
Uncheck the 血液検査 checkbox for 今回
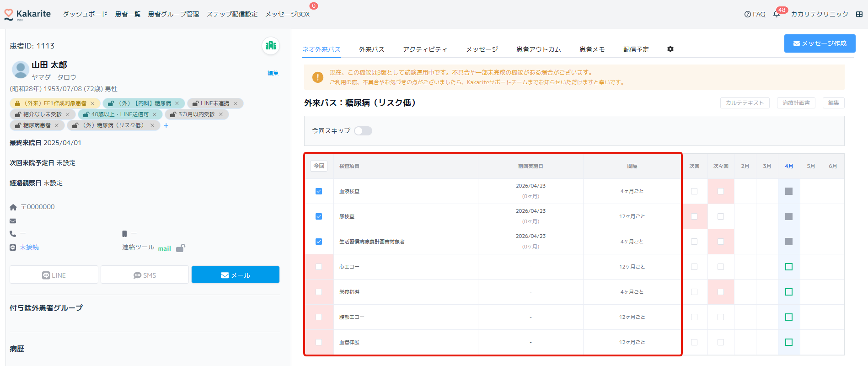click(319, 191)
